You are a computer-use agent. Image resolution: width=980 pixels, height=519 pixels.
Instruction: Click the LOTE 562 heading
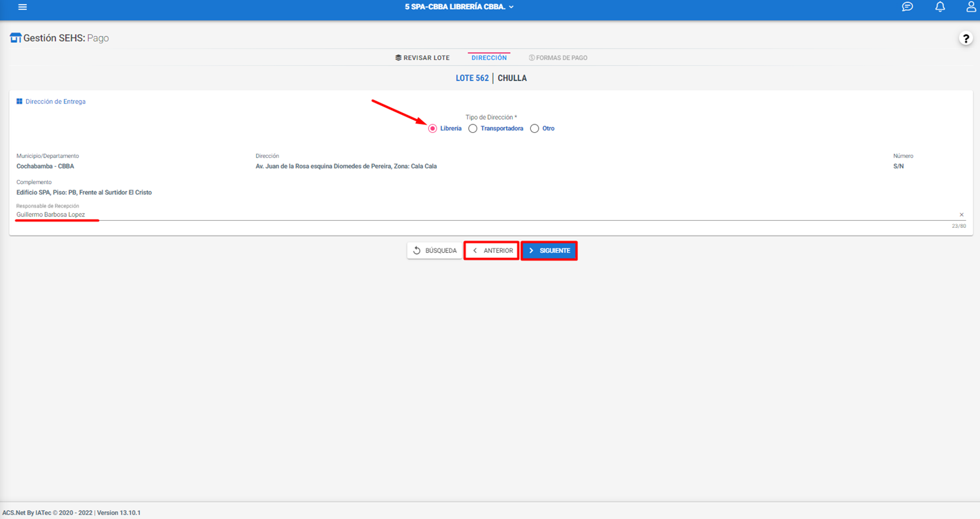point(472,78)
